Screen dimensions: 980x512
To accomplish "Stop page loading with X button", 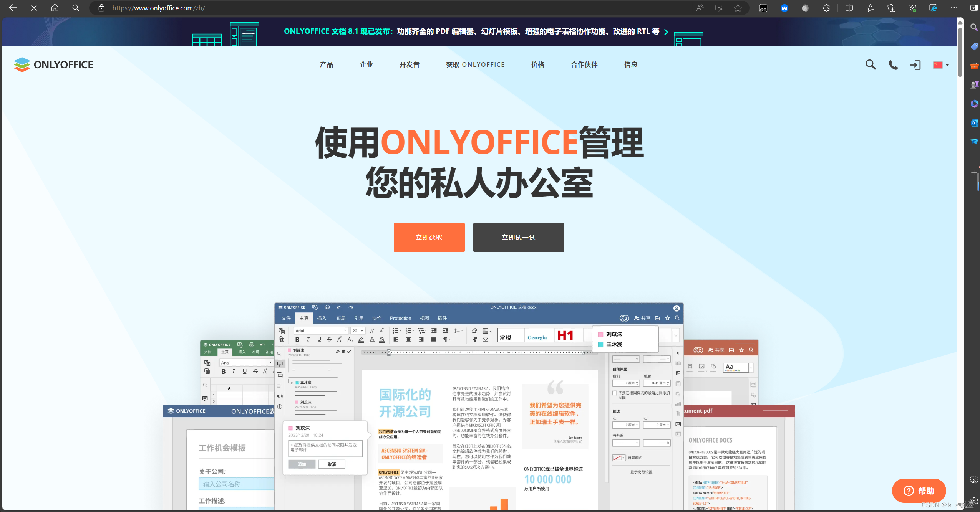I will coord(34,8).
